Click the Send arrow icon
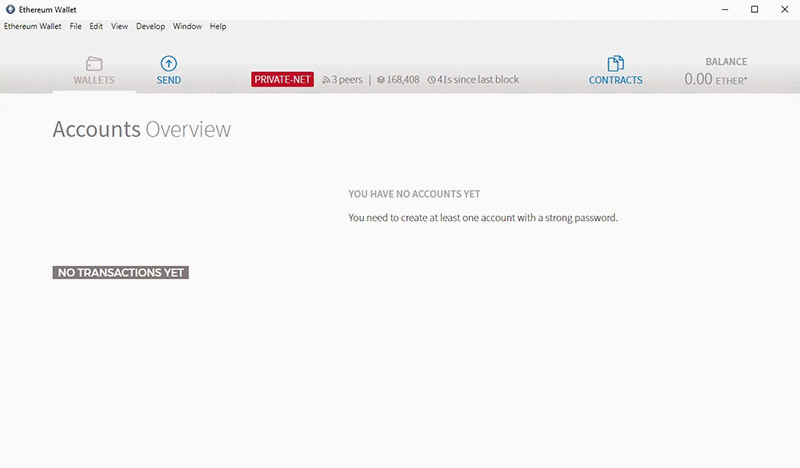The width and height of the screenshot is (800, 468). point(169,63)
